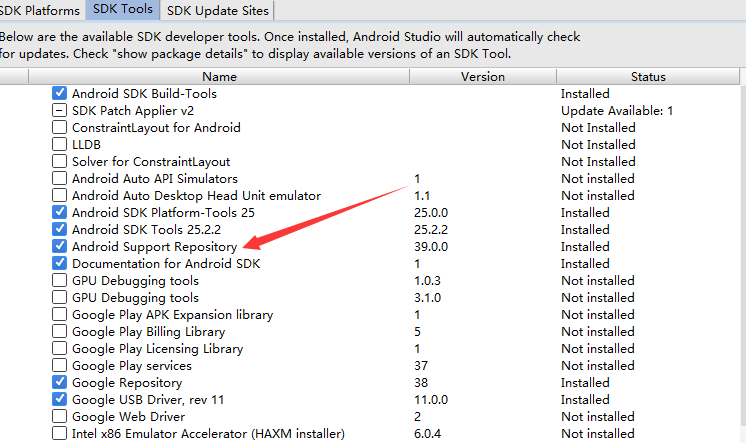Click Documentation for Android SDK label
Screen dimensions: 746x443
(x=166, y=264)
